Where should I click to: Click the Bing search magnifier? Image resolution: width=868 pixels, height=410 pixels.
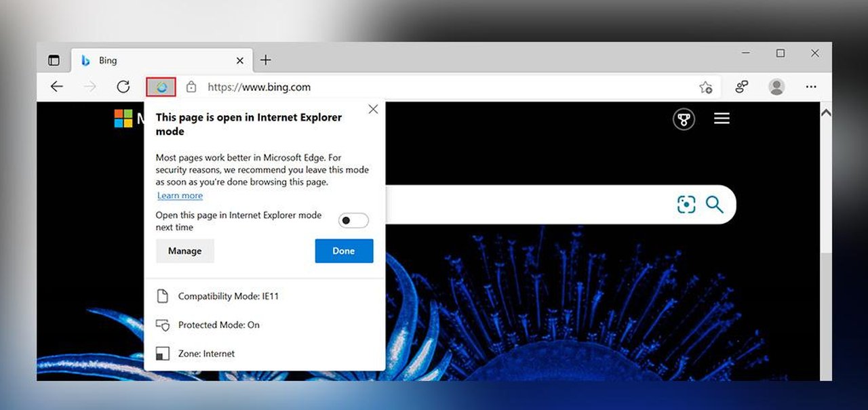pos(715,205)
